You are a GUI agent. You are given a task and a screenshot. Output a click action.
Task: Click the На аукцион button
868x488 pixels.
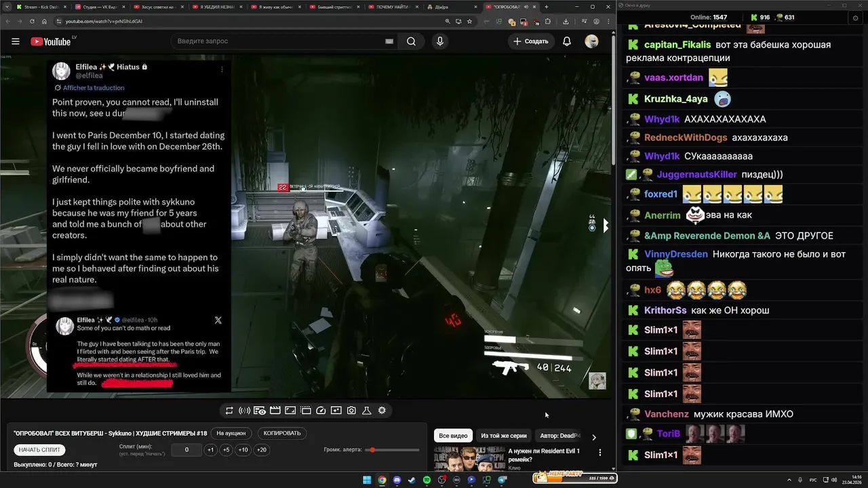[x=231, y=433]
